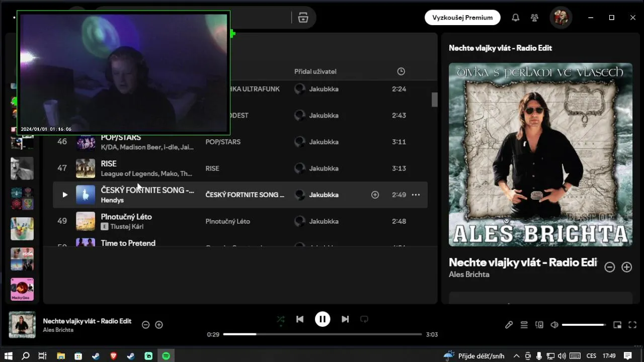Open friend activity icon
The width and height of the screenshot is (644, 362).
point(534,18)
